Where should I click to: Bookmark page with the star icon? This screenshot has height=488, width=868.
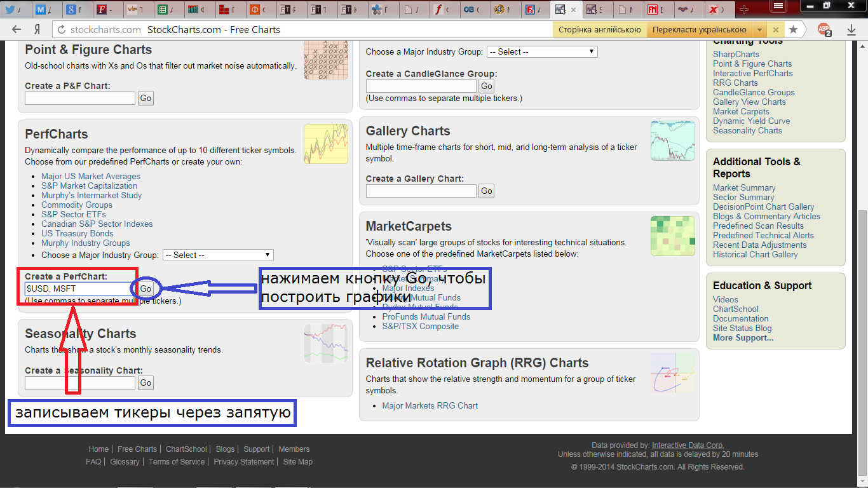coord(793,29)
